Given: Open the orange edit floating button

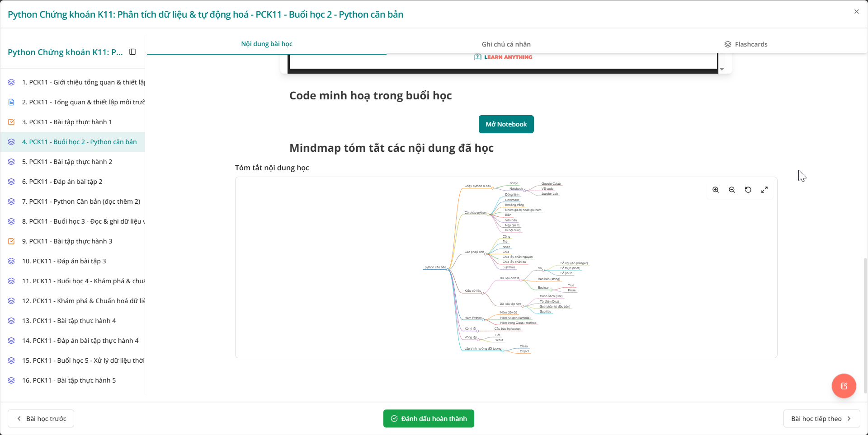Looking at the screenshot, I should tap(844, 386).
